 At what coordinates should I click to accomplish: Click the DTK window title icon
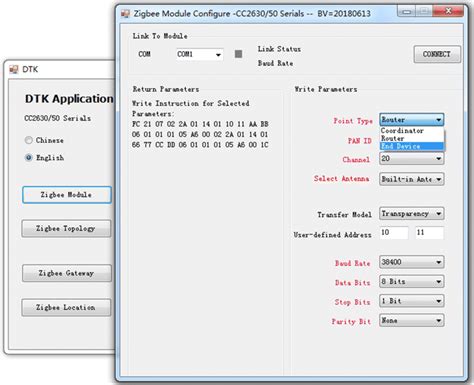[14, 69]
